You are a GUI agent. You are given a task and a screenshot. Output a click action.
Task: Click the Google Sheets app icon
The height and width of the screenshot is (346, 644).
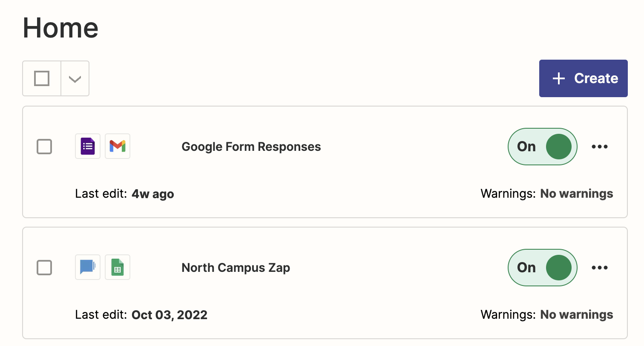pyautogui.click(x=118, y=267)
